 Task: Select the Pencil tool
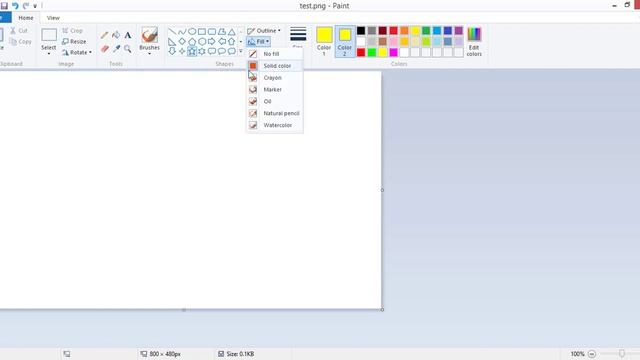pos(104,35)
